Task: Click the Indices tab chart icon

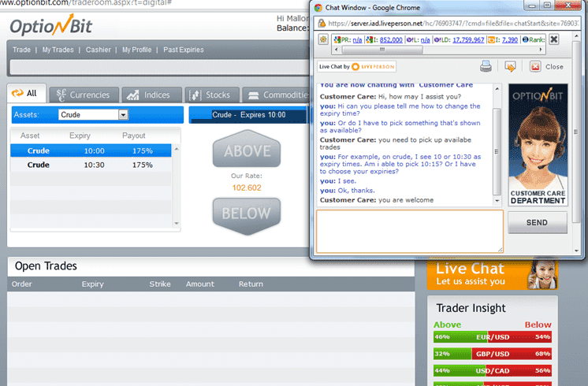Action: (x=132, y=95)
